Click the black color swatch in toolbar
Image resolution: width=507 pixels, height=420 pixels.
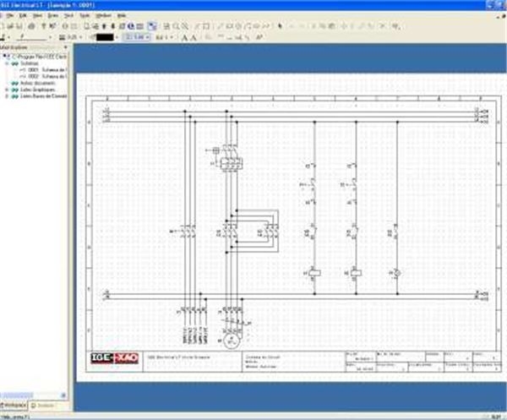pyautogui.click(x=104, y=38)
